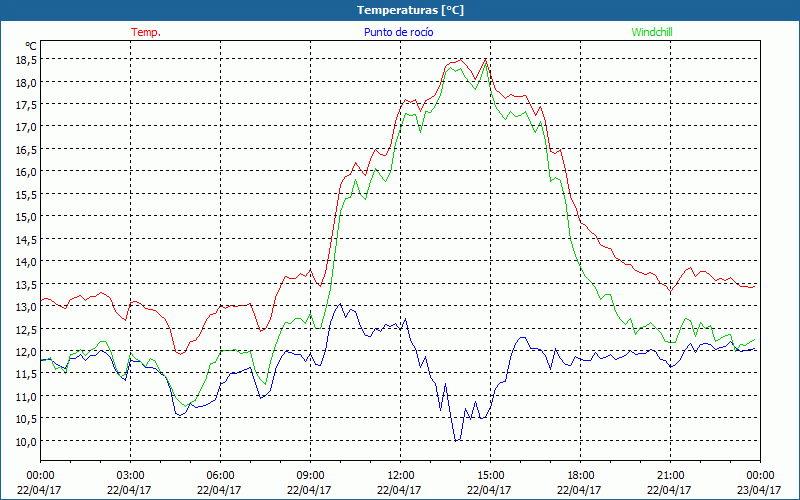800x500 pixels.
Task: Click the "°C" unit label on the axis
Action: 31,46
